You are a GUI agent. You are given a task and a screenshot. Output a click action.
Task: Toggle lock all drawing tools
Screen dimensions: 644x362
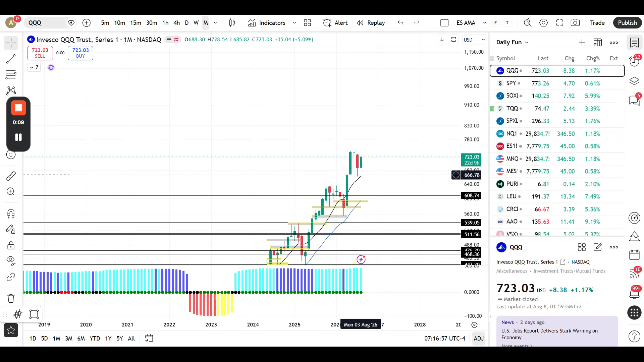tap(11, 246)
